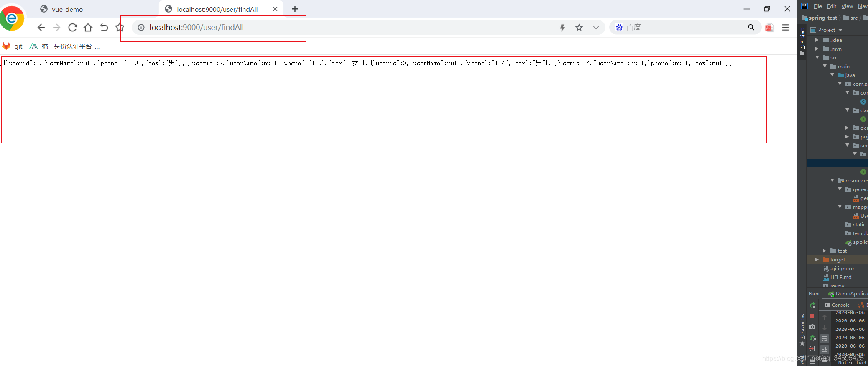Click the spring-test breadcrumb
Viewport: 868px width, 366px height.
[x=819, y=18]
